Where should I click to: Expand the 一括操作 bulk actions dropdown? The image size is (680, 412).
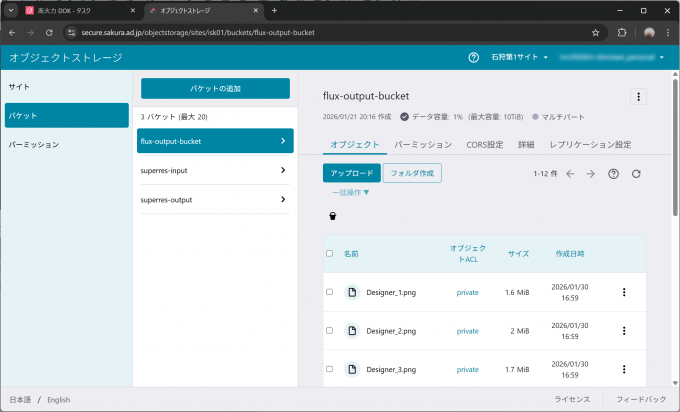pos(351,192)
